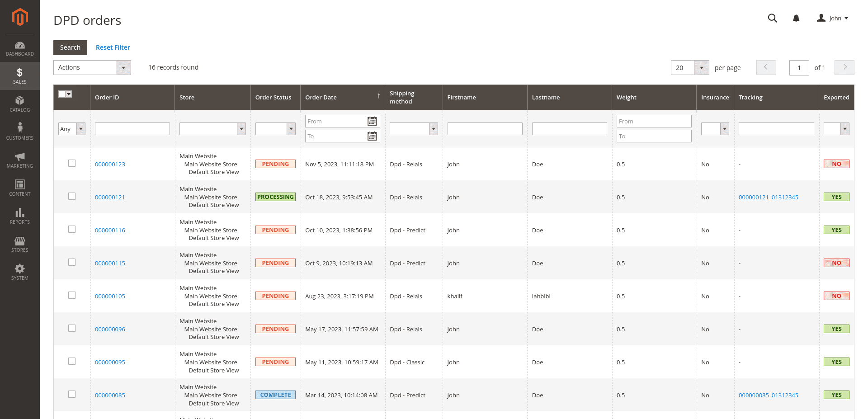Screen dimensions: 868x419
Task: Expand the per page count selector
Action: point(701,67)
